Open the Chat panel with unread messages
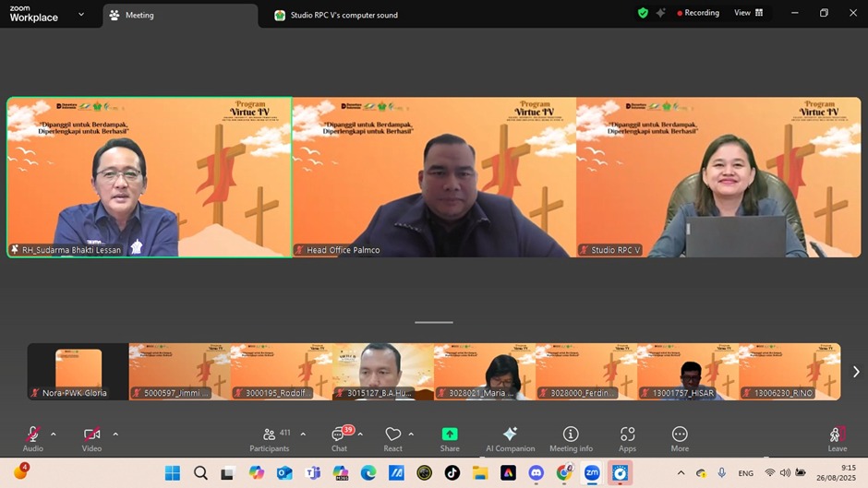Screen dimensions: 868x488 tap(339, 437)
